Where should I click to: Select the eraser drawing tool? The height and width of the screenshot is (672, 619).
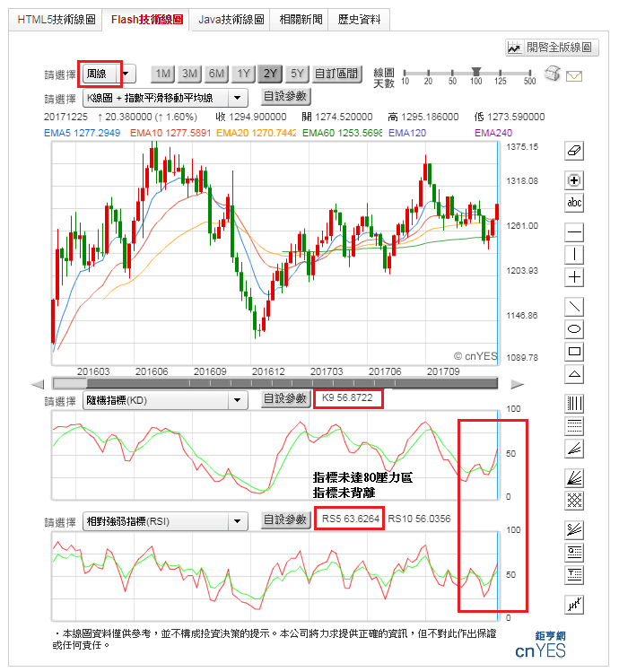tap(573, 151)
